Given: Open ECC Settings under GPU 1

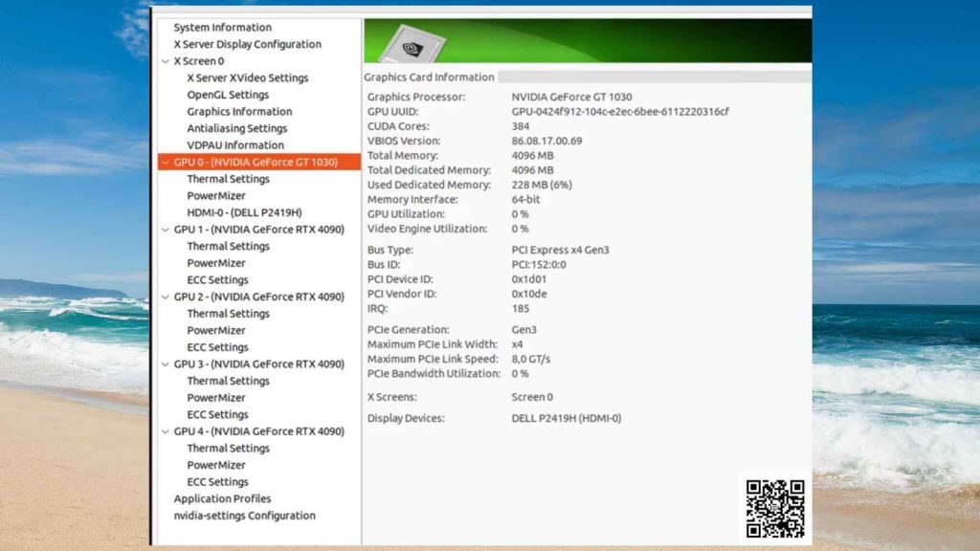Looking at the screenshot, I should click(x=217, y=280).
